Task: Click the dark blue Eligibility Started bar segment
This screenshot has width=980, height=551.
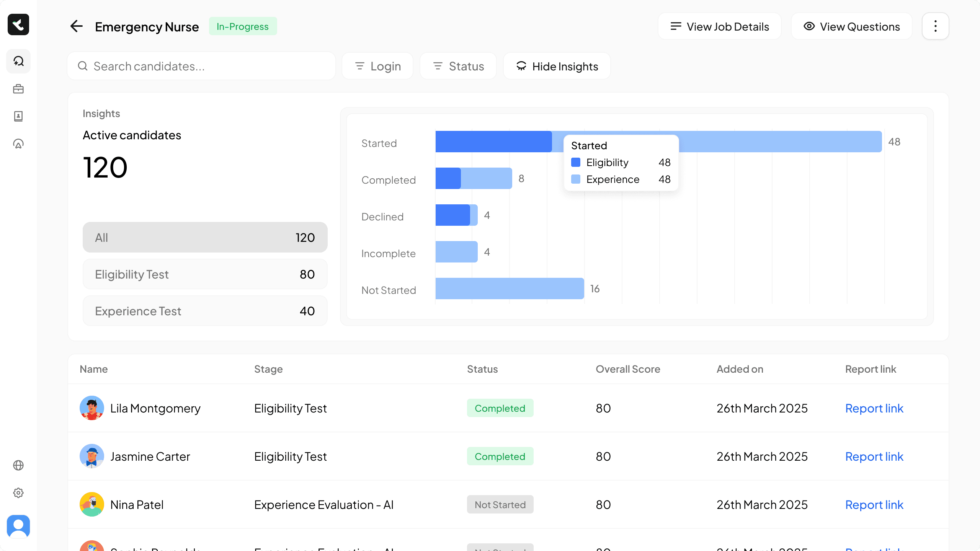Action: pyautogui.click(x=493, y=142)
